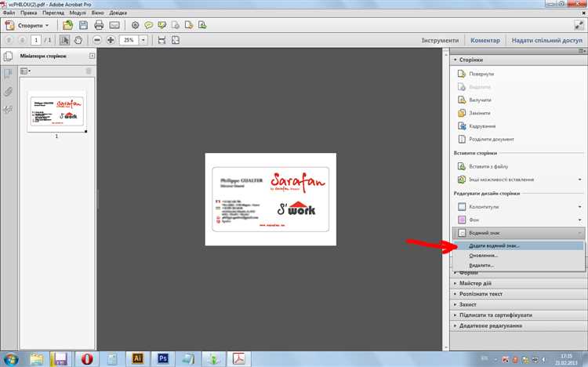Click the fit width scrolling icon

(162, 40)
